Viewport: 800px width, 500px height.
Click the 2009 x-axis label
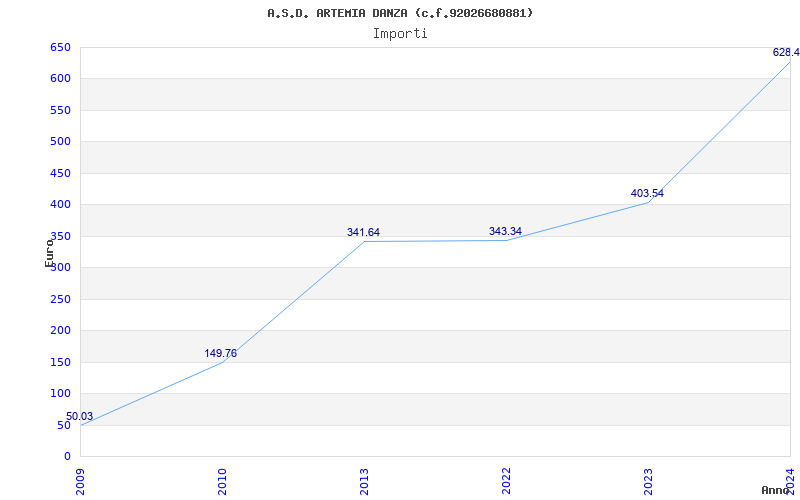[80, 481]
